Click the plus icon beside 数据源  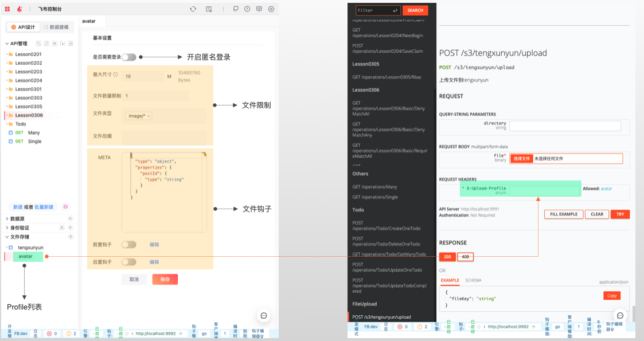coord(71,218)
